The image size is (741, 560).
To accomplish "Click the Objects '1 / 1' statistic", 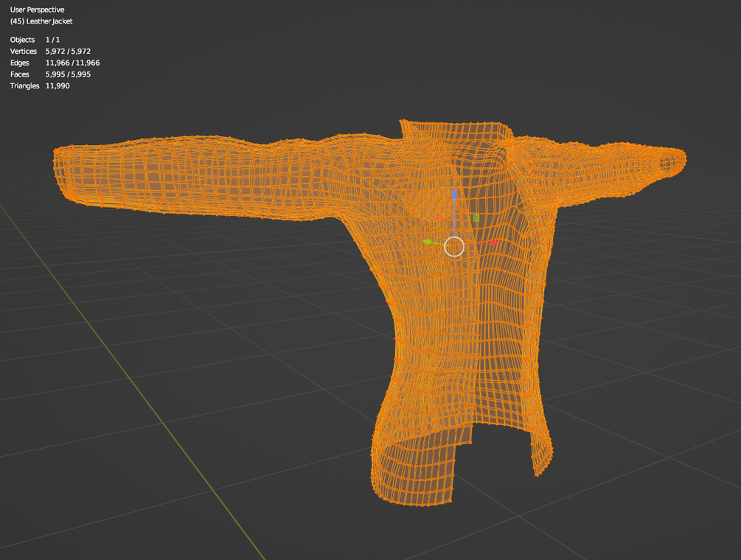I will click(x=52, y=40).
